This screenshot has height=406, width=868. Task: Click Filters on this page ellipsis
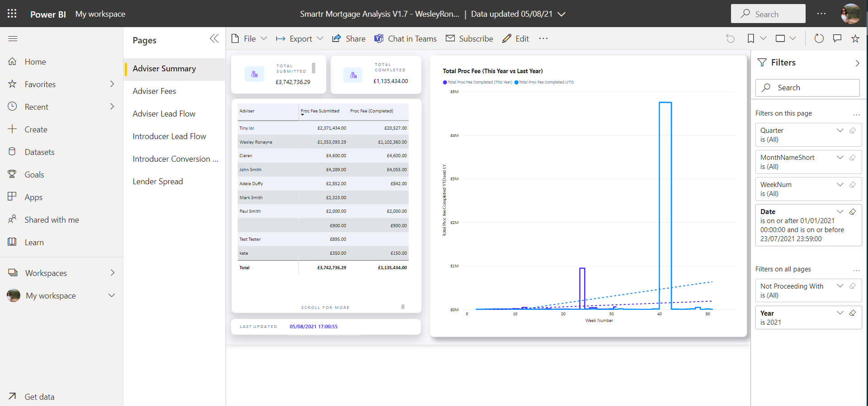point(856,114)
